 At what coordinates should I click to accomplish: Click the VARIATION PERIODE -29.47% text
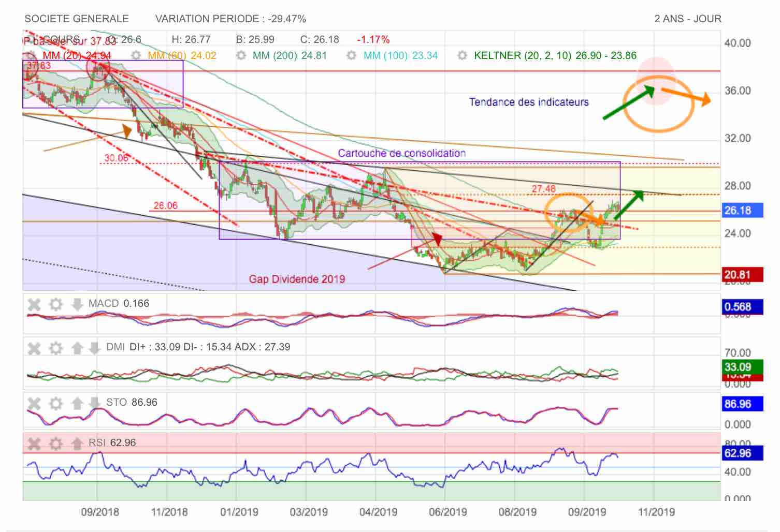pyautogui.click(x=230, y=19)
